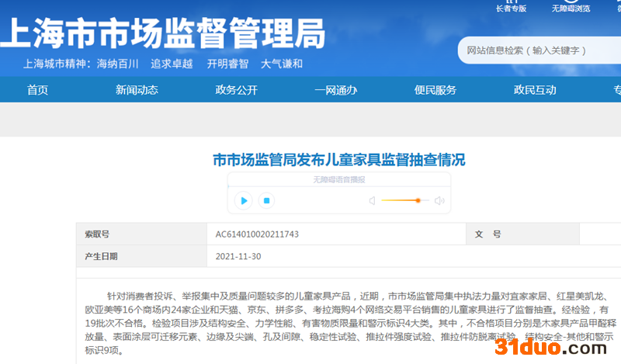Play the accessibility audio narration
621x364 pixels.
click(x=244, y=201)
